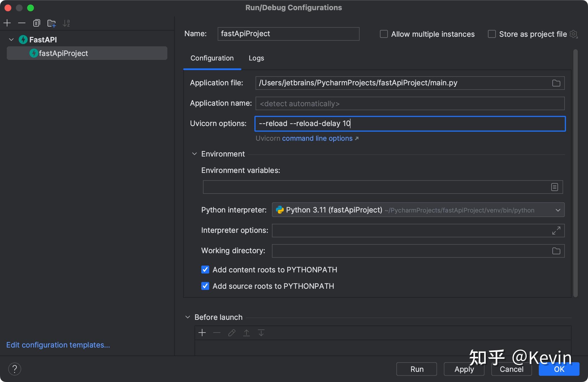Add a new run configuration

pos(7,23)
